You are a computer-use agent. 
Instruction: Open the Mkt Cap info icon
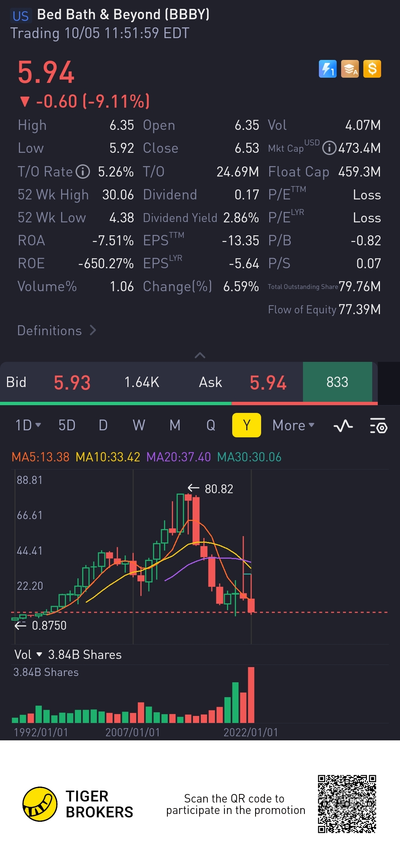tap(329, 148)
